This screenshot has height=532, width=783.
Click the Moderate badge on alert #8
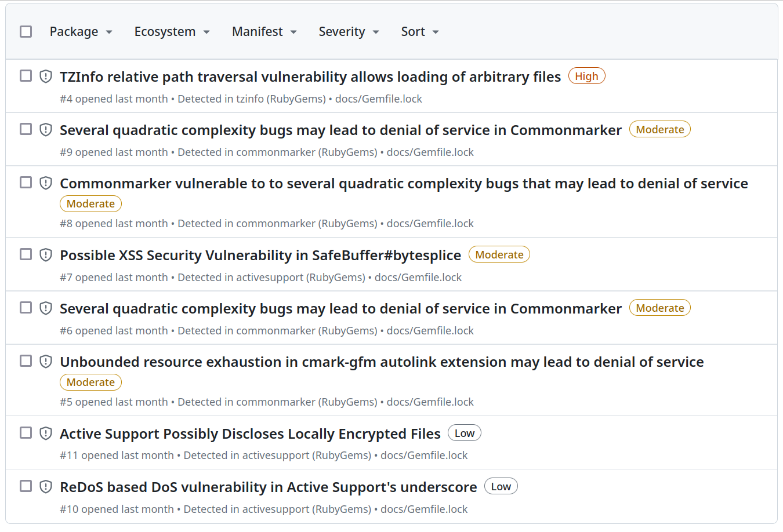tap(90, 203)
